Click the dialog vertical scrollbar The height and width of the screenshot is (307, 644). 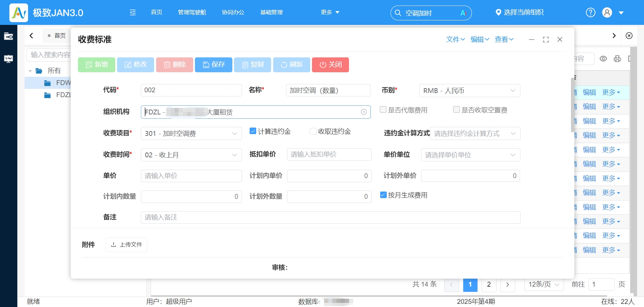[572, 105]
